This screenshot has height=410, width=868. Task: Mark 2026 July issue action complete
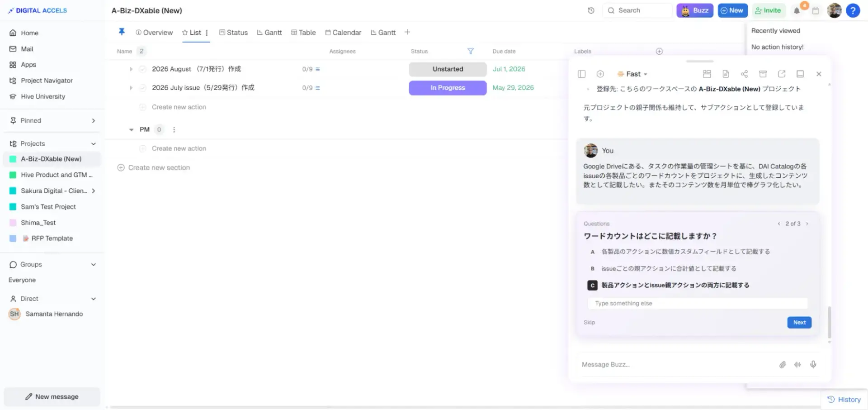pos(142,88)
